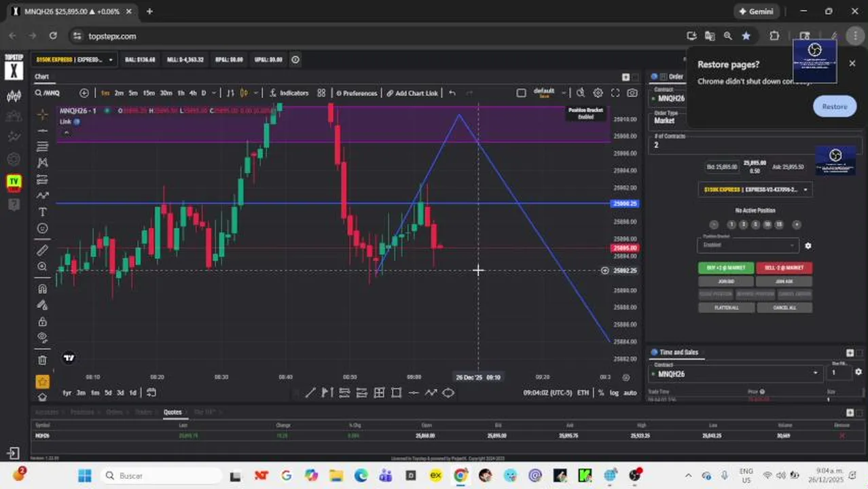Select the 5d date range
868x489 pixels.
[107, 393]
